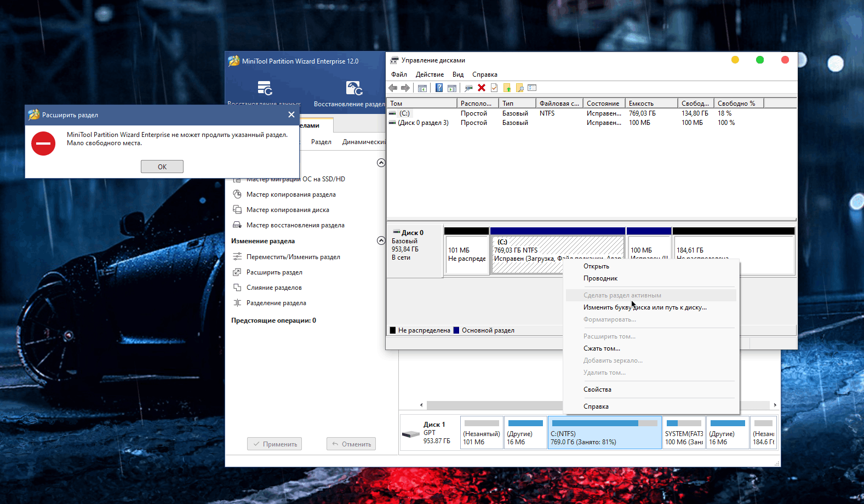Screen dimensions: 864x504
Task: Select (Незанятый) 101 МБ block in MiniTool
Action: 482,433
